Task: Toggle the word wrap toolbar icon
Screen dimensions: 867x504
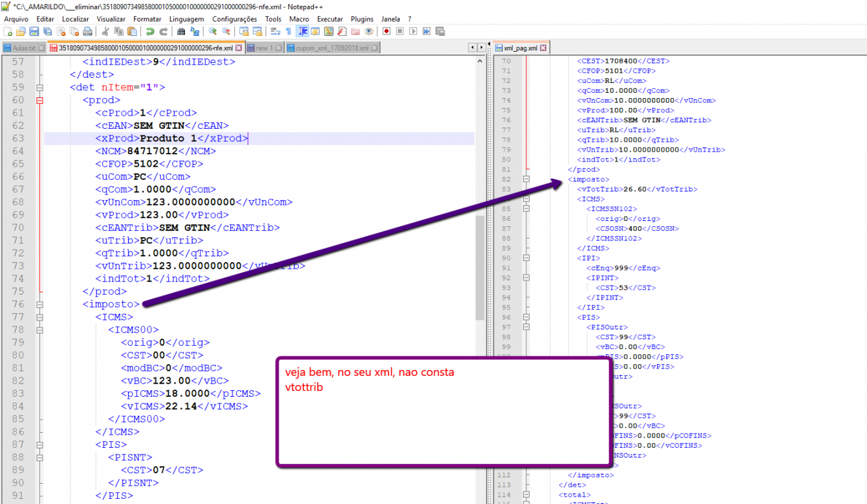Action: pos(275,31)
